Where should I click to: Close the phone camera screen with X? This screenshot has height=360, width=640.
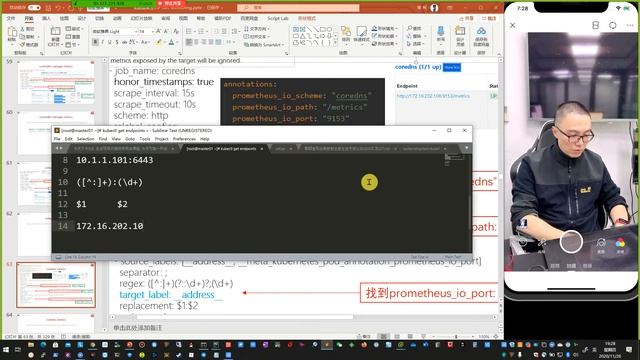(513, 25)
